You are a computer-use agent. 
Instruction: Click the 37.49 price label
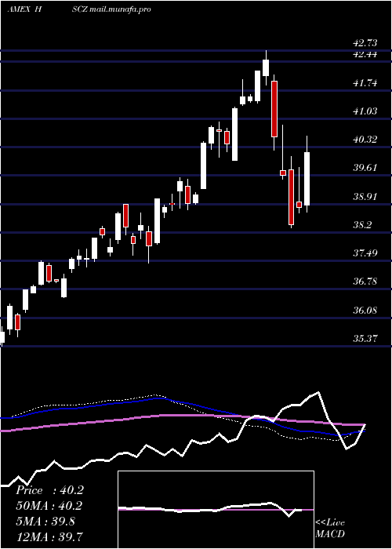pos(365,253)
